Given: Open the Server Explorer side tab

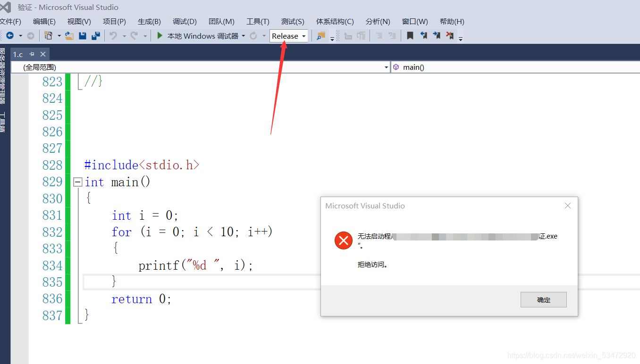Looking at the screenshot, I should [x=2, y=75].
